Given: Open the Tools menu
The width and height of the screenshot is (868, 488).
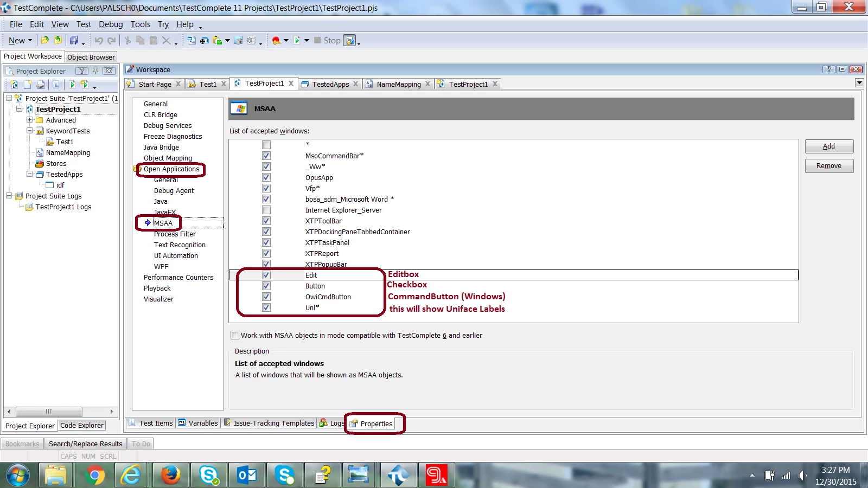Looking at the screenshot, I should (141, 24).
